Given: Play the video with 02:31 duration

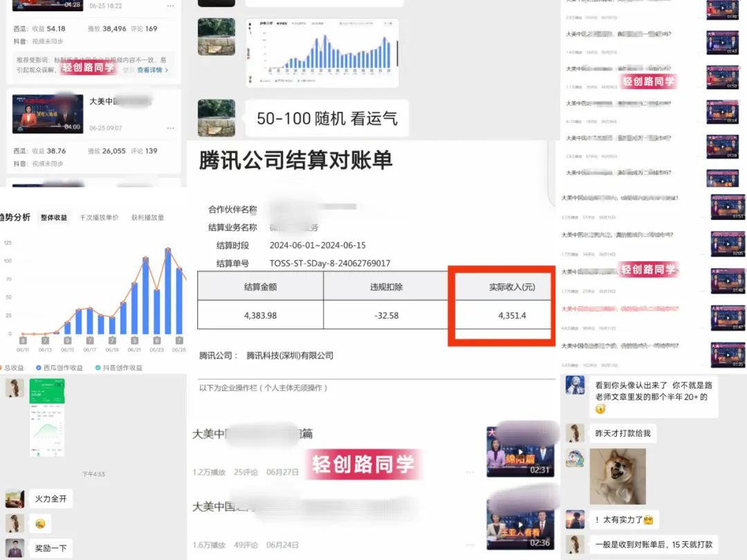Looking at the screenshot, I should tap(520, 451).
